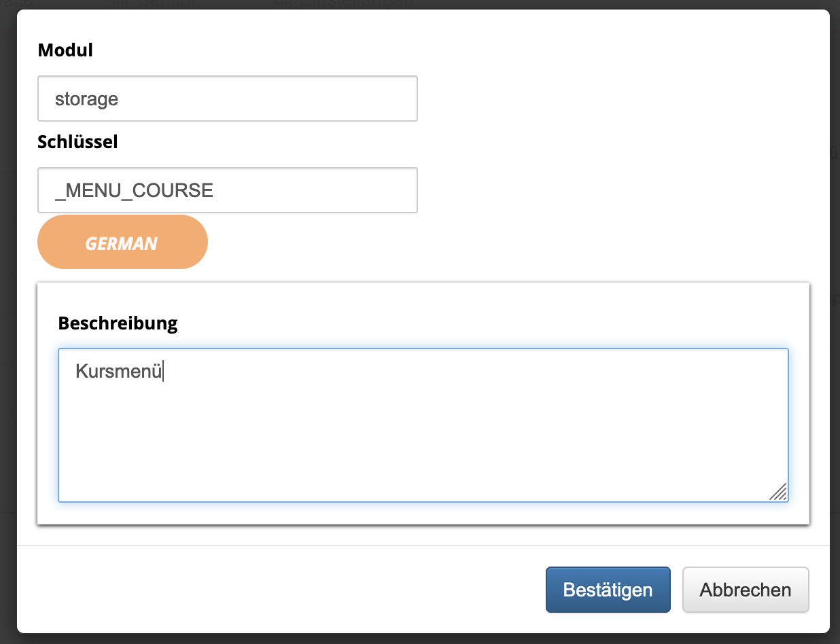Click blank area right of the GERMAN button
Viewport: 840px width, 644px height.
[476, 243]
